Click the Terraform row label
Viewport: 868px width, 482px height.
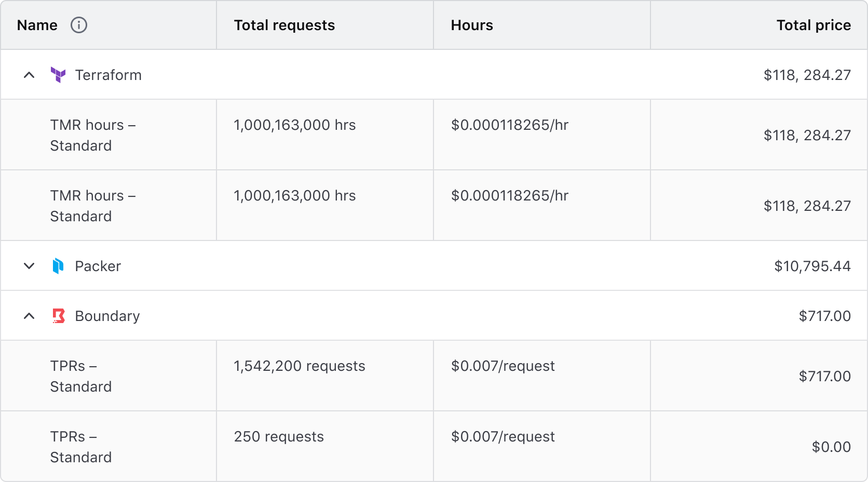[108, 75]
